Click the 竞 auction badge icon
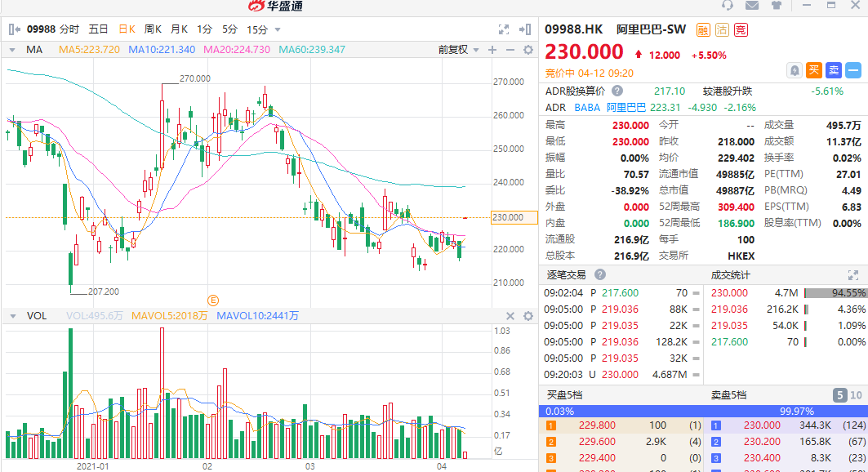 741,30
